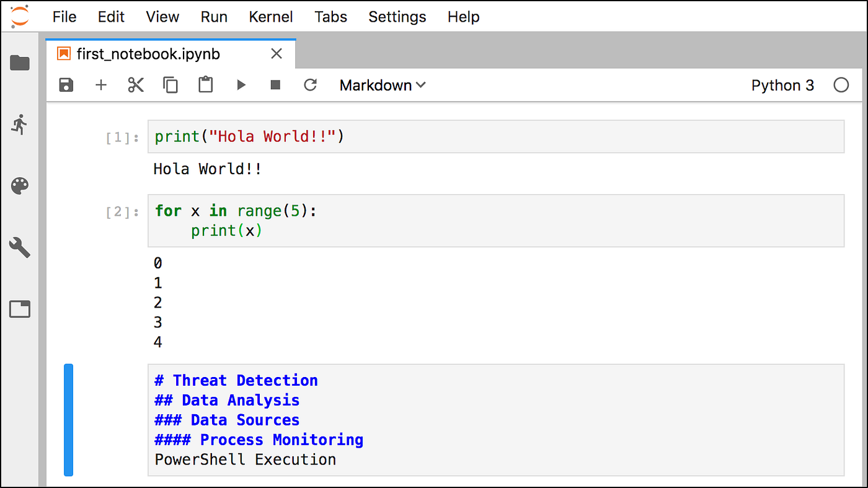Open the file browser sidebar folder icon

(20, 63)
